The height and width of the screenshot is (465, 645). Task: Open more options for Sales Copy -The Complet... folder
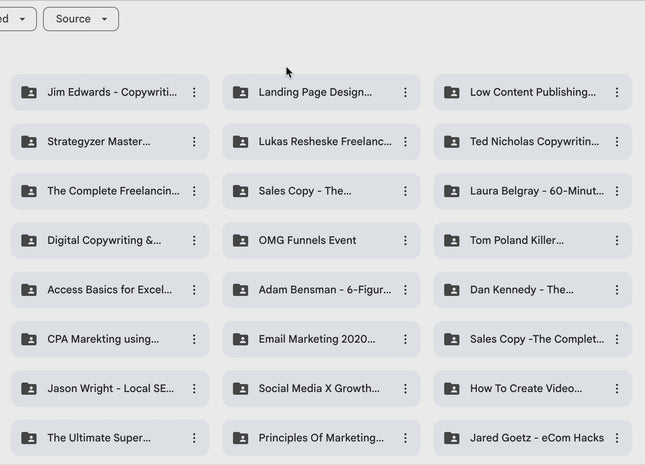tap(617, 339)
